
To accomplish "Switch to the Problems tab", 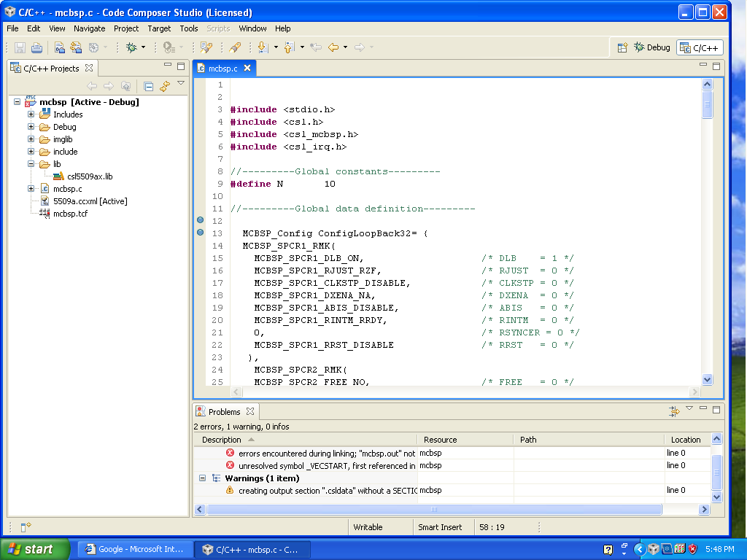I will pyautogui.click(x=223, y=412).
